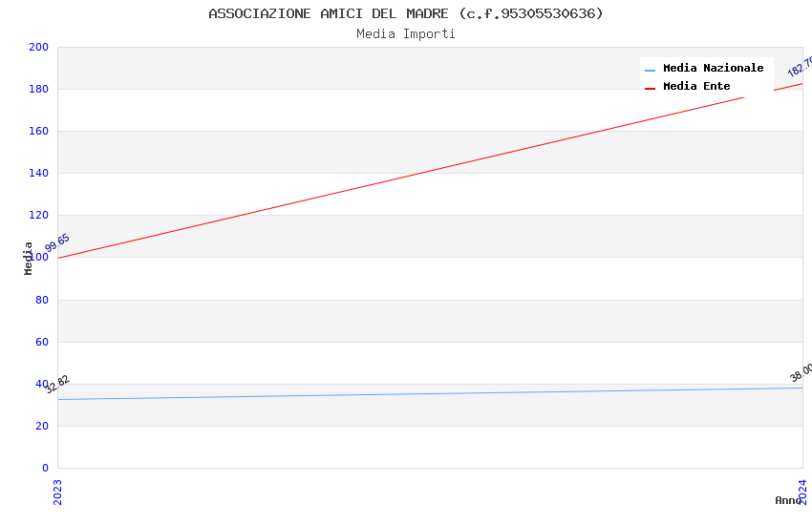Click the 80 y-axis tick label

42,300
